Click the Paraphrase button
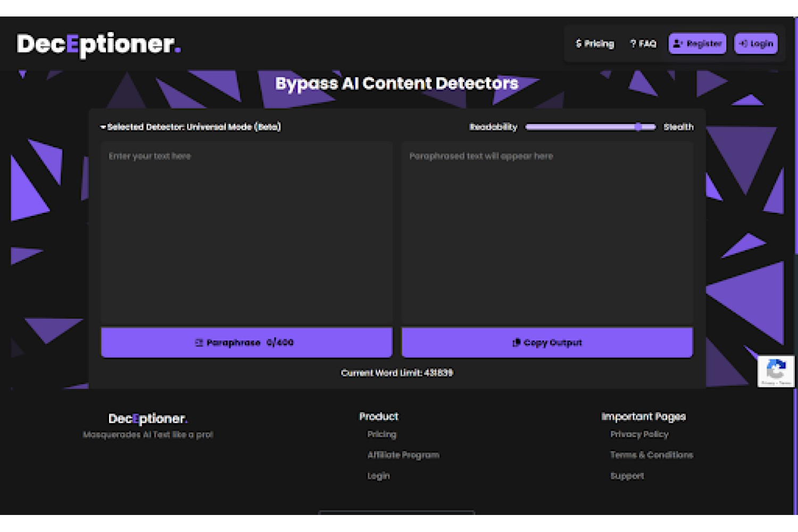This screenshot has height=532, width=798. 247,342
